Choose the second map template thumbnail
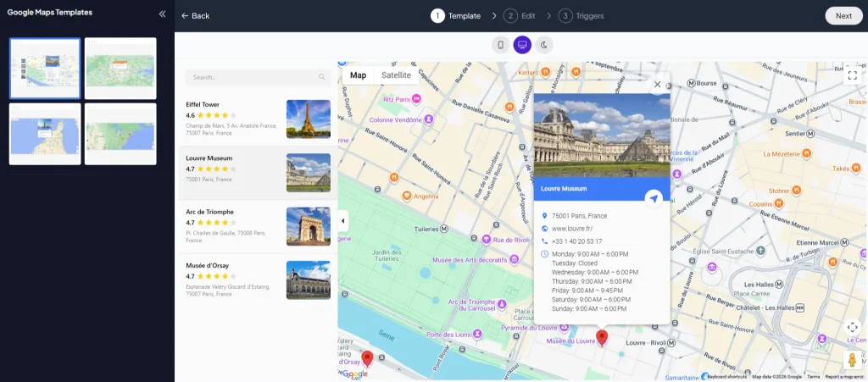 click(x=120, y=69)
